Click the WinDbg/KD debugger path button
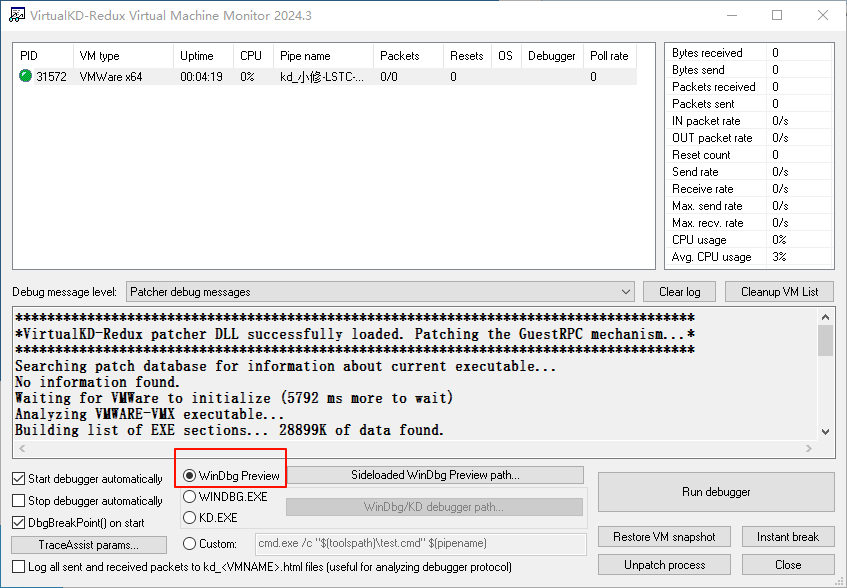 (434, 507)
